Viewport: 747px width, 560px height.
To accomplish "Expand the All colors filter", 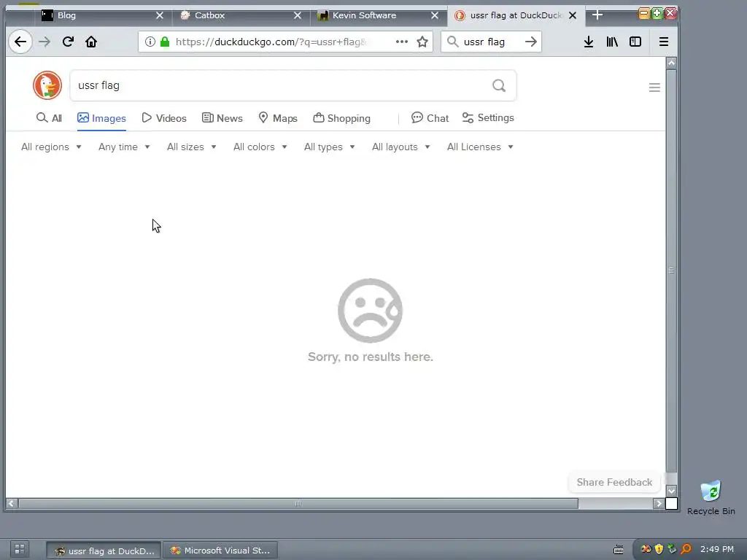I will pyautogui.click(x=260, y=147).
